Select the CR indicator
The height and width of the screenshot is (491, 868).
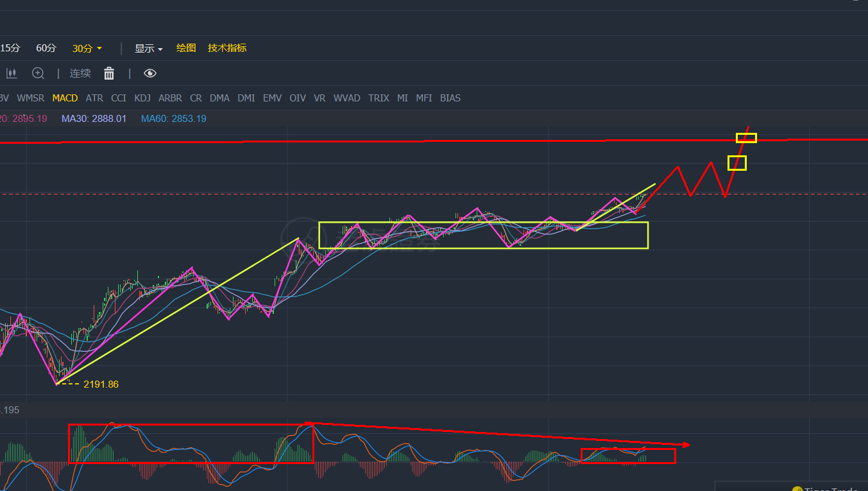click(x=196, y=98)
